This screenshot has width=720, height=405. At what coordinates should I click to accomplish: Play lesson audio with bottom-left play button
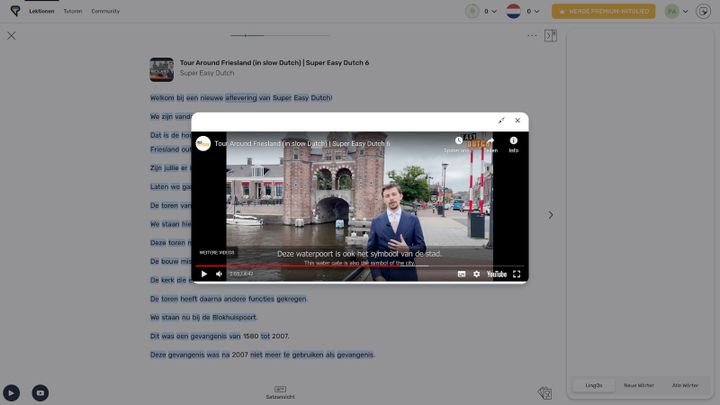point(11,393)
